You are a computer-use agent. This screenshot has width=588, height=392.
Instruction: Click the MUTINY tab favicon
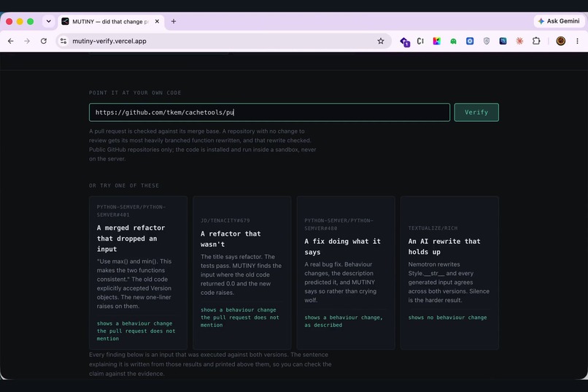coord(65,21)
